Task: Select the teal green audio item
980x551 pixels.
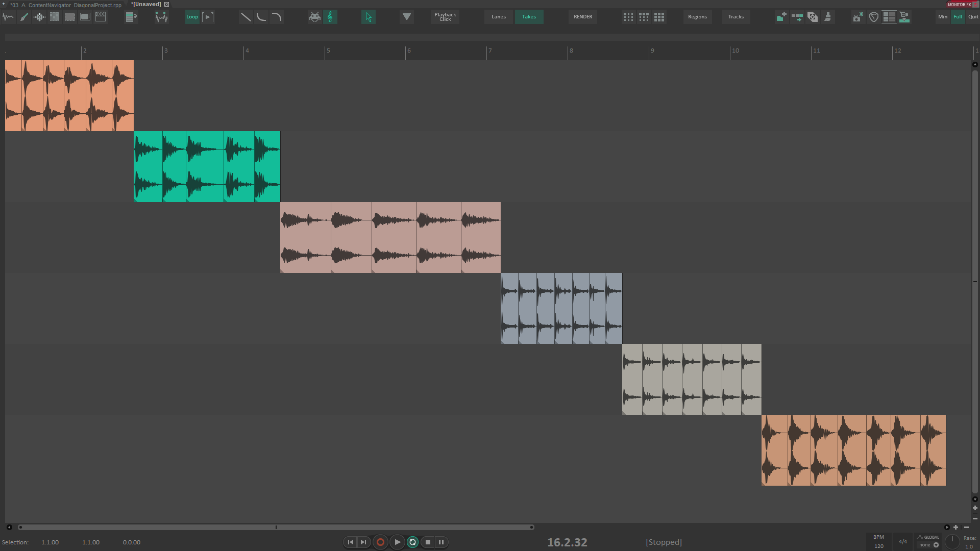Action: (207, 166)
